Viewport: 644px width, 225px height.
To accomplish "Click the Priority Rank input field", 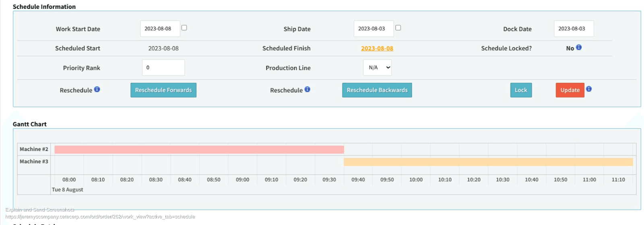I will pos(163,67).
